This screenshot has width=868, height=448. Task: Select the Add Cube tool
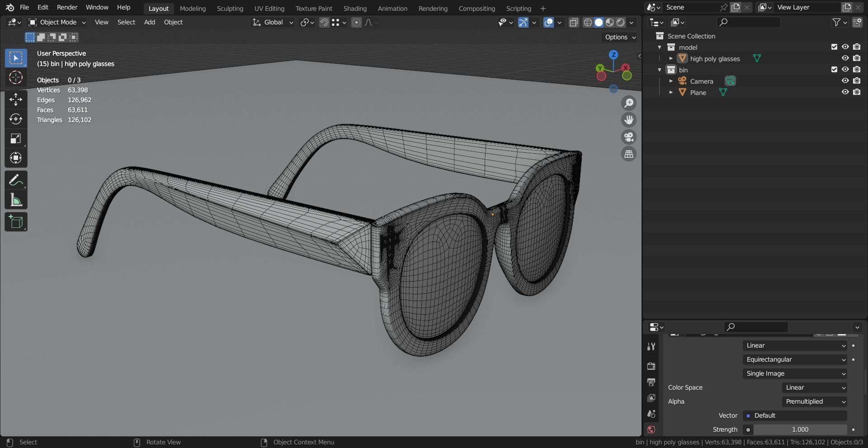click(x=16, y=222)
